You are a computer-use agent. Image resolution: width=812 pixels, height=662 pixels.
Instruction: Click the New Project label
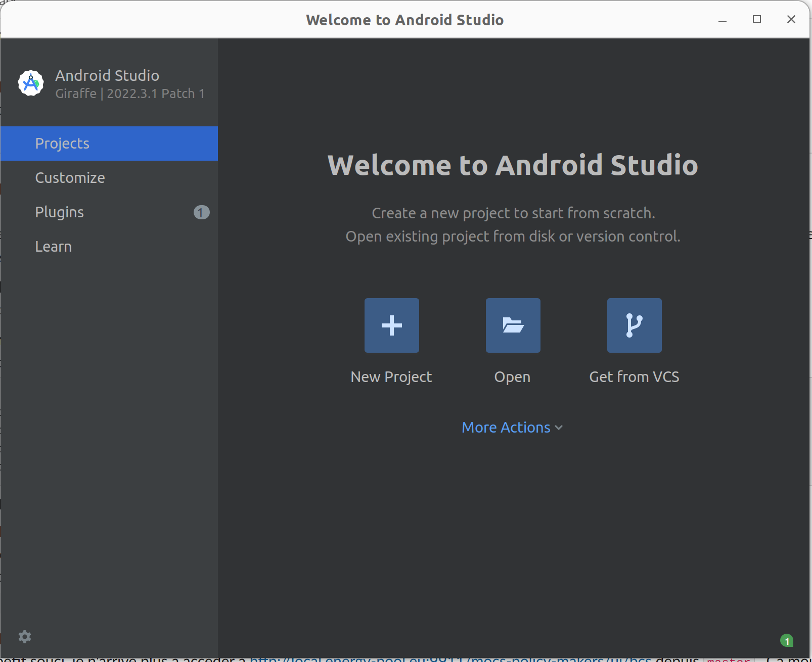click(391, 377)
